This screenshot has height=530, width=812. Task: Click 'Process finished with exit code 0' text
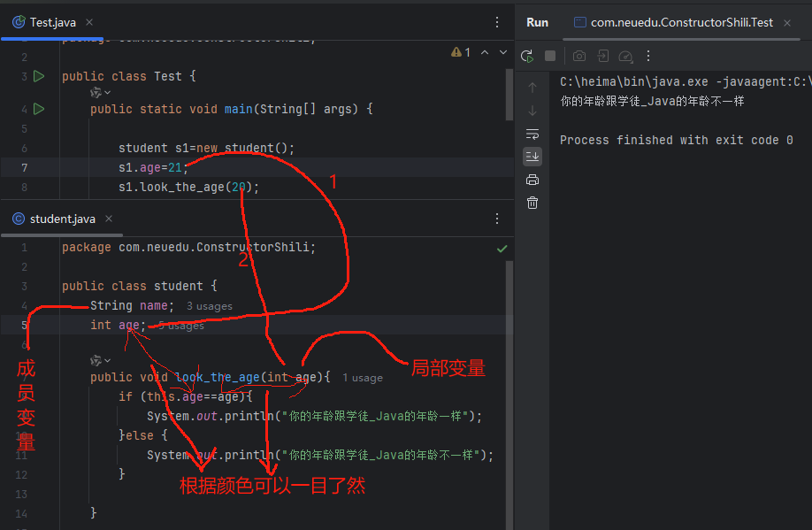pyautogui.click(x=677, y=140)
